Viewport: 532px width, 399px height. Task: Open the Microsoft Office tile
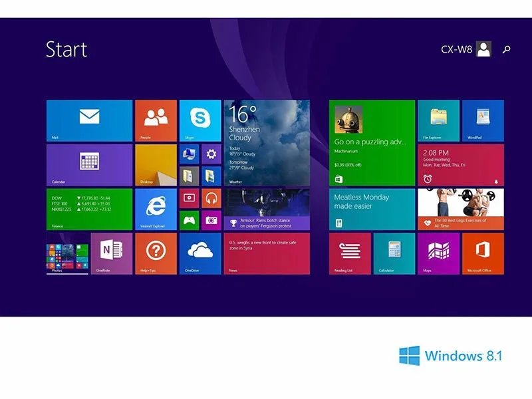tap(483, 254)
